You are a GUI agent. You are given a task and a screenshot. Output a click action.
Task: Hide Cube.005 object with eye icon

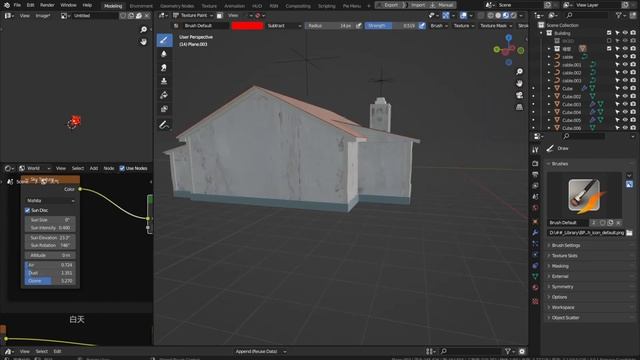pyautogui.click(x=625, y=120)
